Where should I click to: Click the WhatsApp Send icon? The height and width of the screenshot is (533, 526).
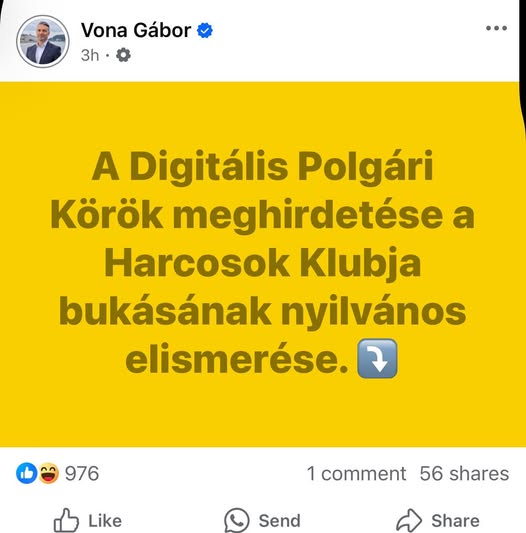237,520
